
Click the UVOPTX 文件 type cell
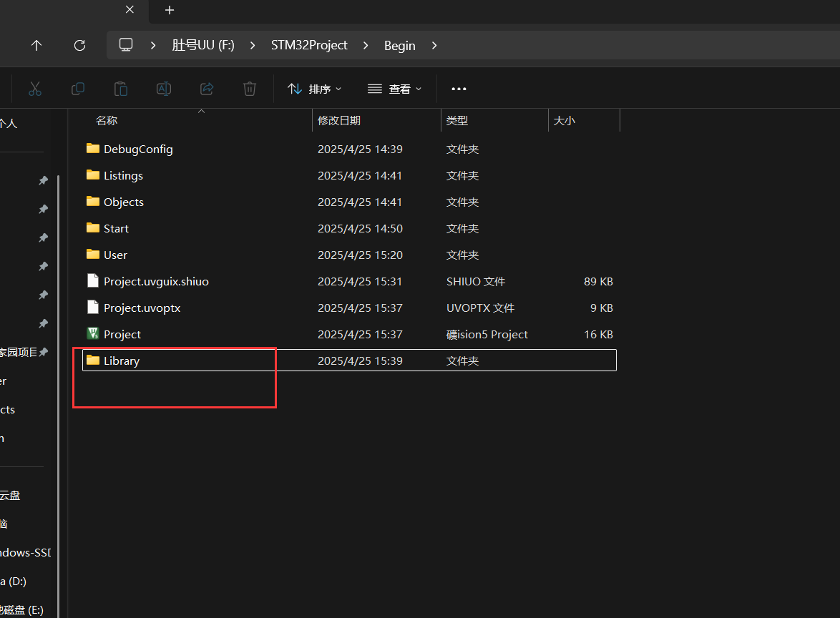point(481,308)
